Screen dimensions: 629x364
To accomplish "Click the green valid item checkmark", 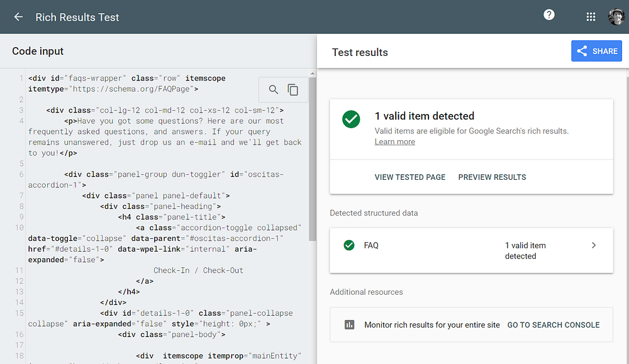I will coord(351,119).
